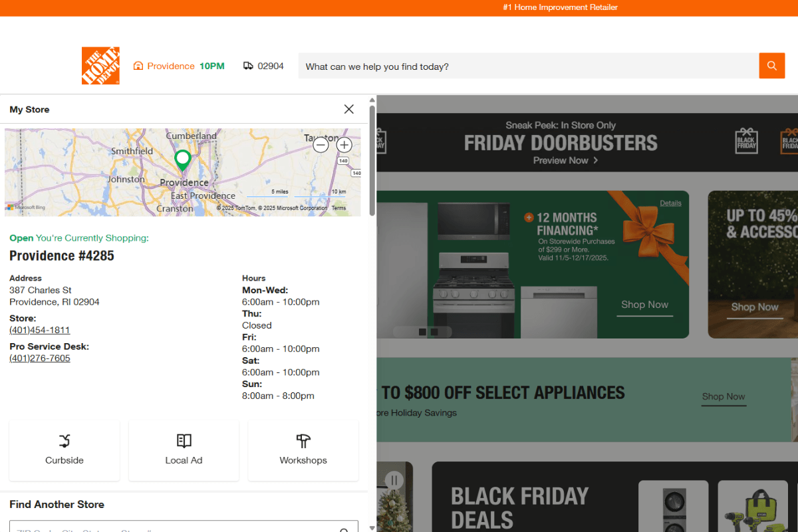Pause the rotating promo carousel
The height and width of the screenshot is (532, 798).
(x=395, y=479)
